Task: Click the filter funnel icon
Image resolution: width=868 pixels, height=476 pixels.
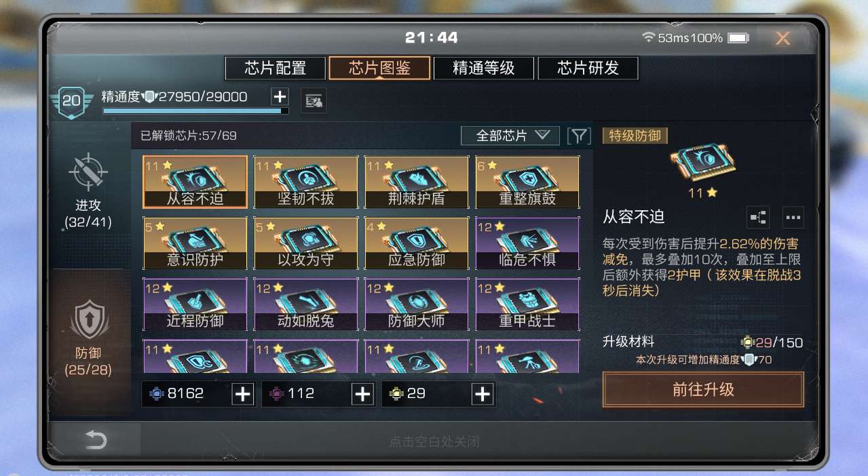Action: 578,136
